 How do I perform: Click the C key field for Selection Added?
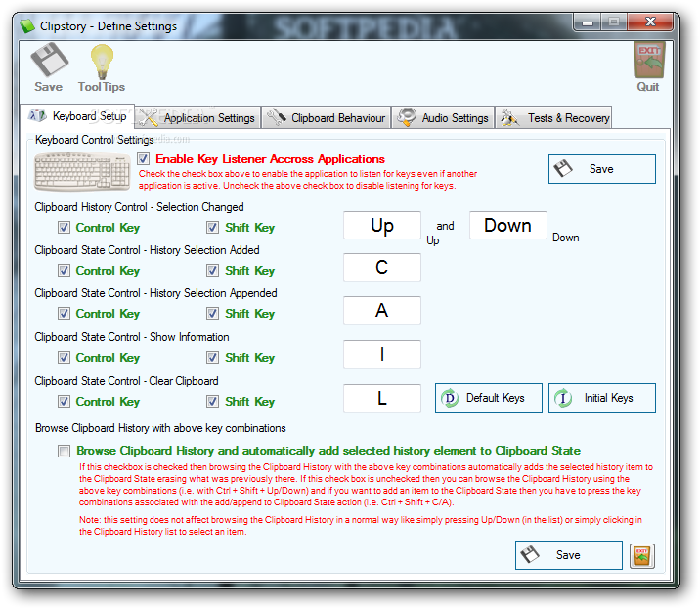pos(382,268)
